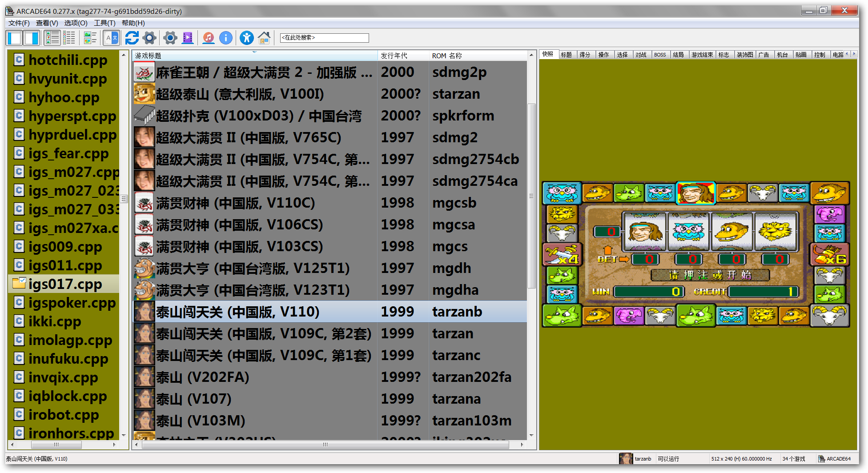
Task: Open the blue info icon
Action: 226,38
